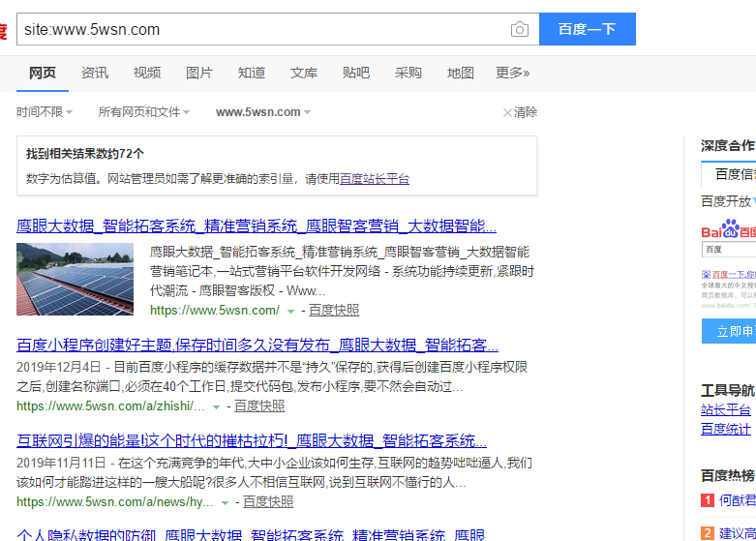
Task: Open result 互联网引爆的能量!这个时代的摧枯拉朽
Action: point(252,440)
